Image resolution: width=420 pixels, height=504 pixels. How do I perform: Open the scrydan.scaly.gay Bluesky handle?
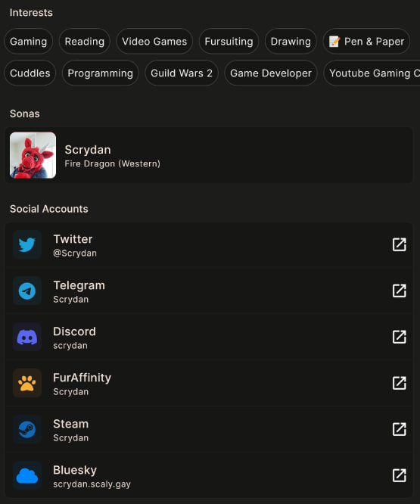pyautogui.click(x=92, y=484)
